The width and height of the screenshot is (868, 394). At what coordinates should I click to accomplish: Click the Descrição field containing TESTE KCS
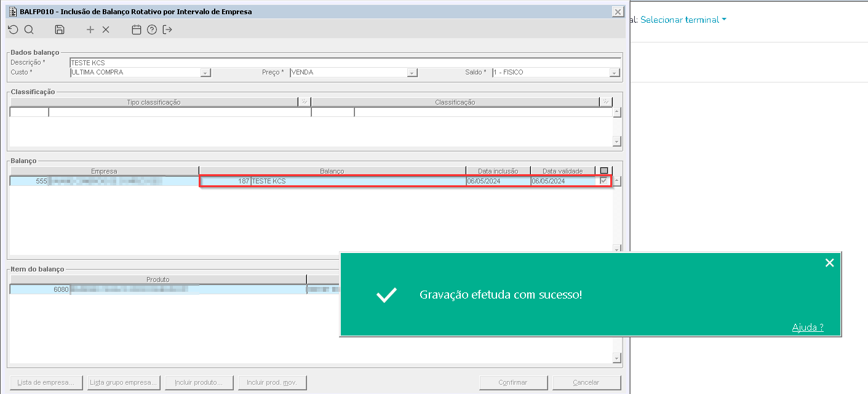pos(345,62)
